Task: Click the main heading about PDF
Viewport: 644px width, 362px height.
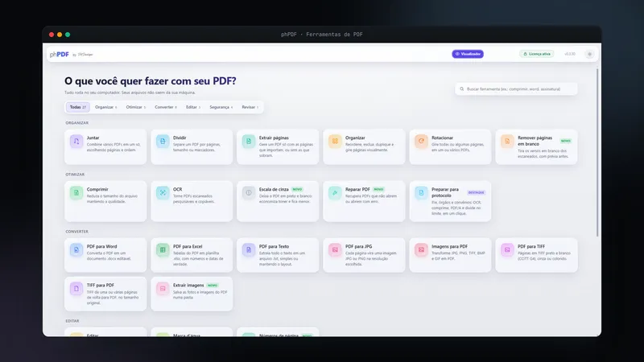Action: point(151,81)
